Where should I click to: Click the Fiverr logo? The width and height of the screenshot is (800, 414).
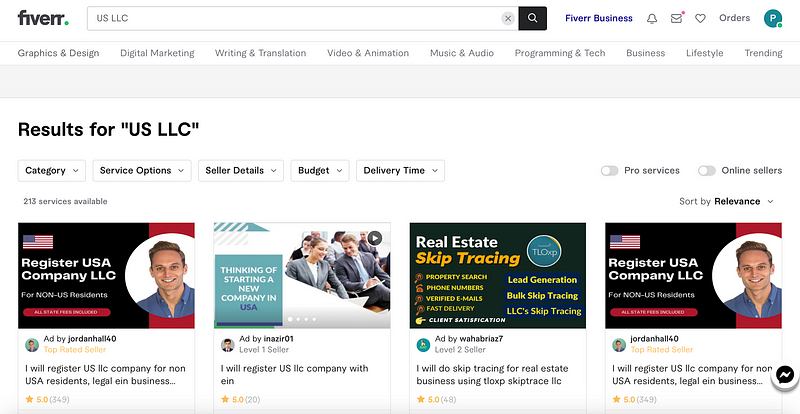[43, 18]
